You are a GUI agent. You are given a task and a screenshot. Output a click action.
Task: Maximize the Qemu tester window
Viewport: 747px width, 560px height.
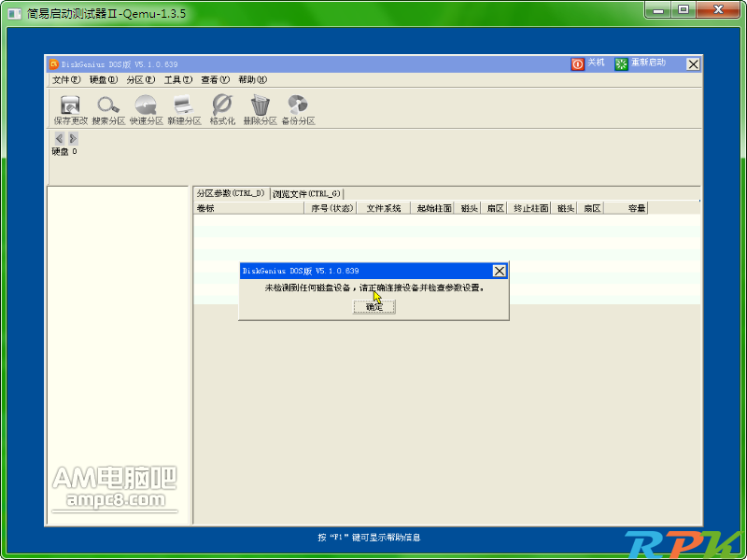[x=684, y=10]
